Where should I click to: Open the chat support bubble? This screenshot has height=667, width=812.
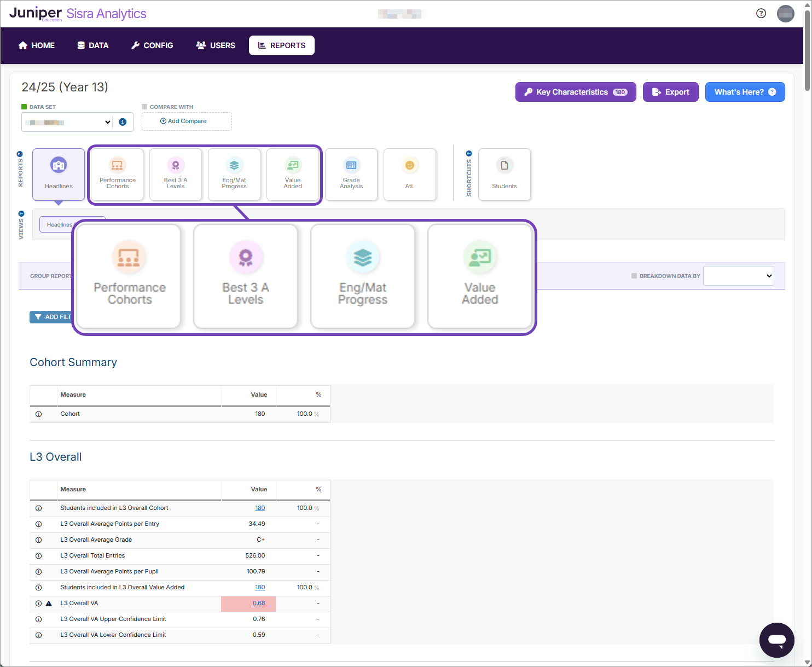[776, 640]
